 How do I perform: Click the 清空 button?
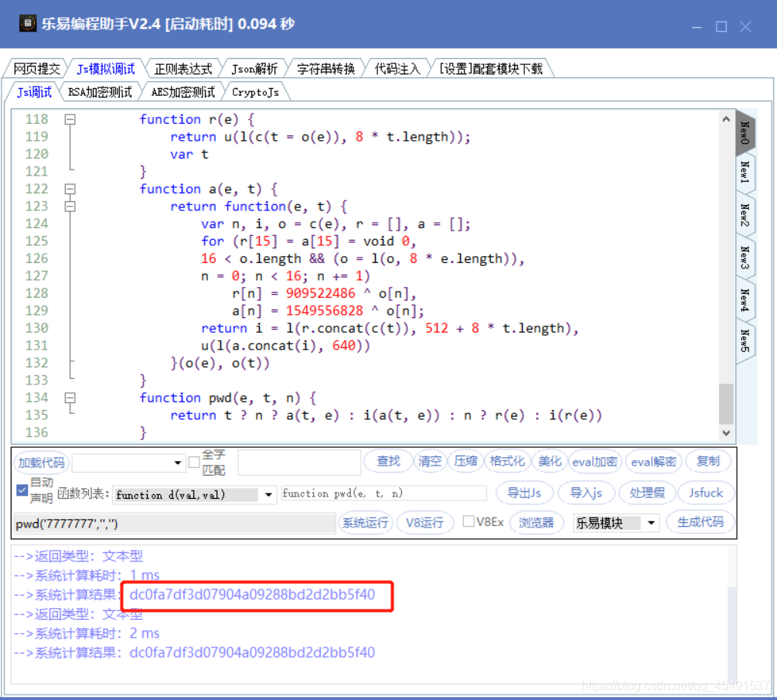pos(430,462)
